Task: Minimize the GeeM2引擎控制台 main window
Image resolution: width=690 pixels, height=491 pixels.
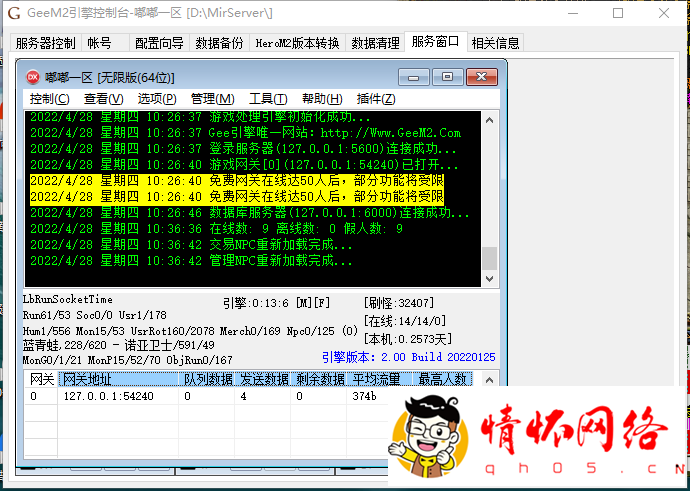Action: click(x=573, y=13)
